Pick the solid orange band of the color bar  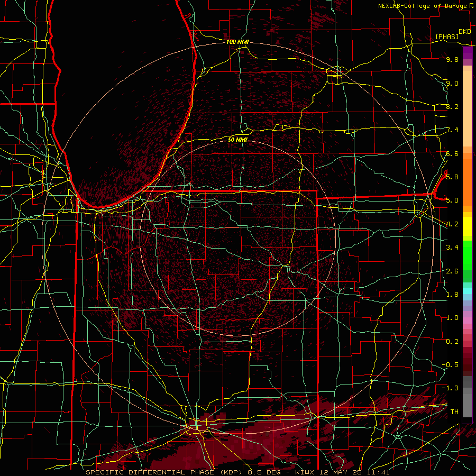point(467,183)
